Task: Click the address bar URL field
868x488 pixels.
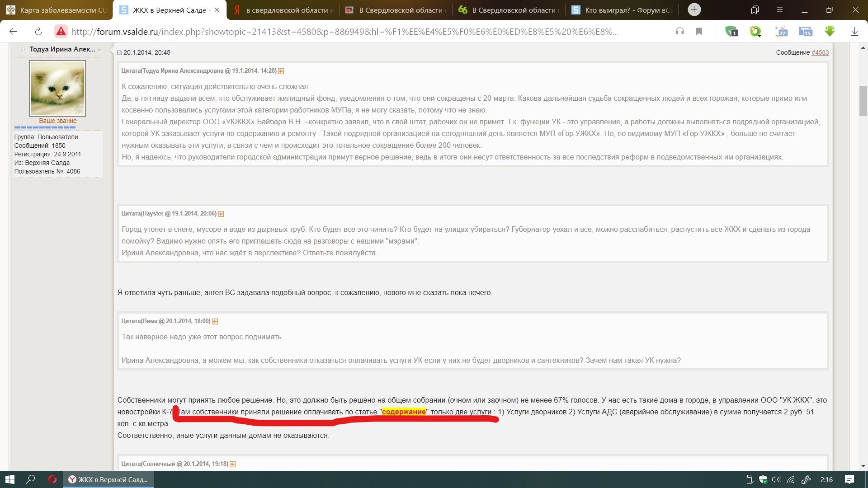Action: pos(344,31)
